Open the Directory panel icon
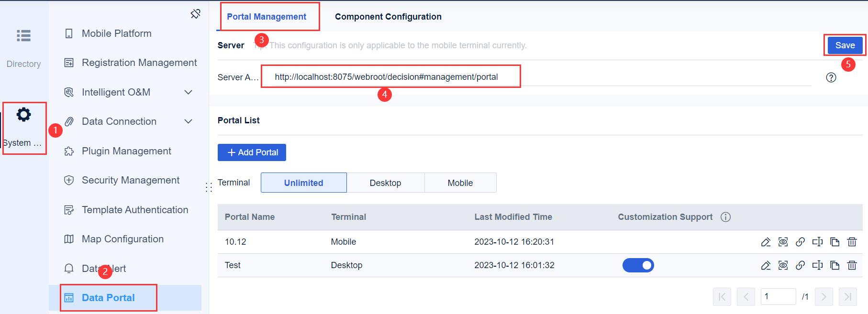The height and width of the screenshot is (314, 868). (x=23, y=35)
